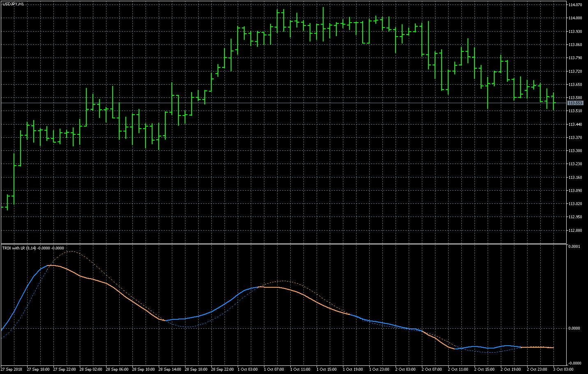Click the current price tag 113.553

point(575,103)
